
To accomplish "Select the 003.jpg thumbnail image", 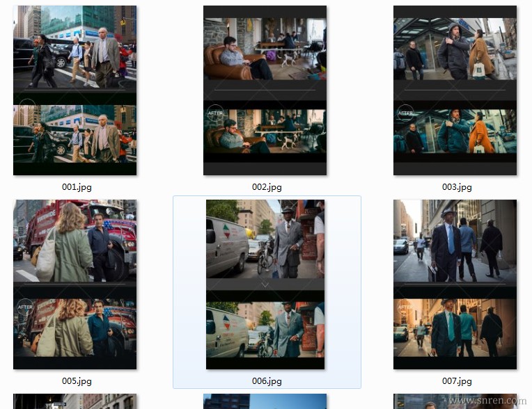I will [455, 90].
